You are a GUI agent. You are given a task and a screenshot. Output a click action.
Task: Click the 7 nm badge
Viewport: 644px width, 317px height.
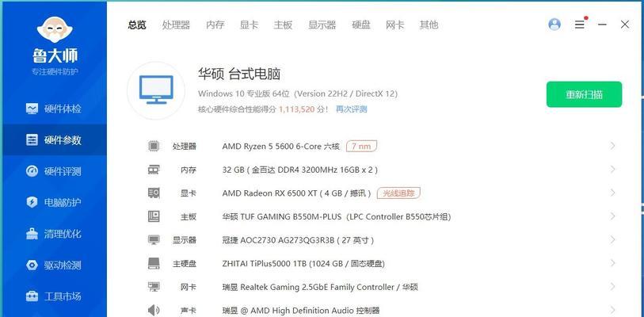point(361,146)
